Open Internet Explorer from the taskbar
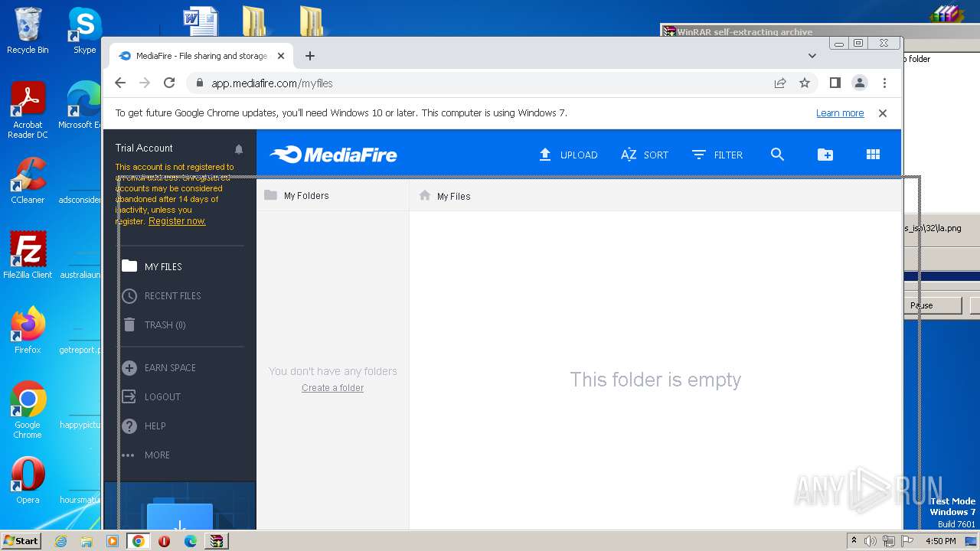The image size is (980, 551). point(60,541)
